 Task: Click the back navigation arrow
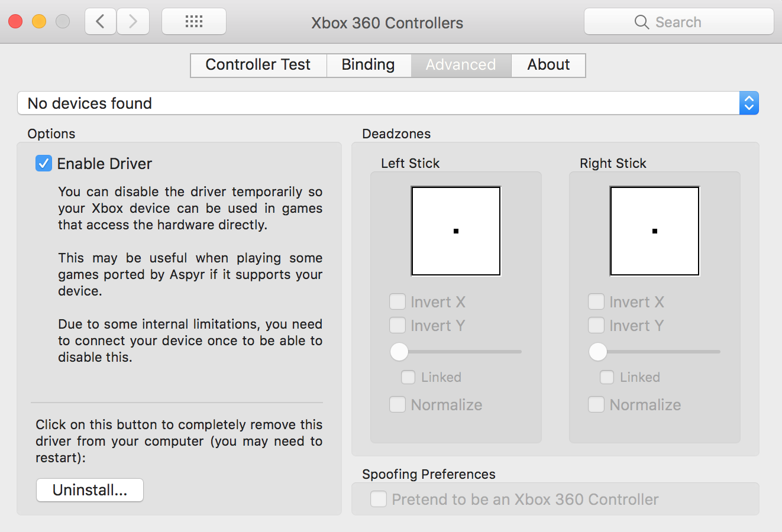[x=100, y=21]
